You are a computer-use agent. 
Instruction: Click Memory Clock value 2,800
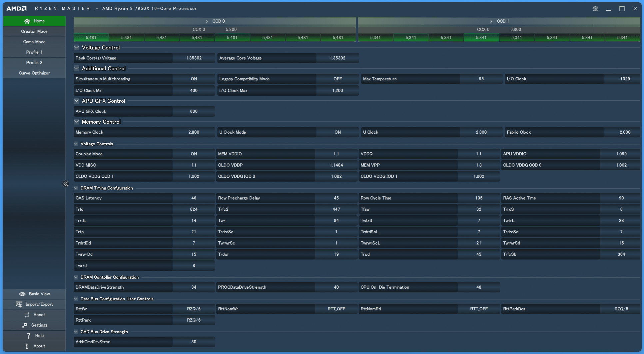pos(194,132)
